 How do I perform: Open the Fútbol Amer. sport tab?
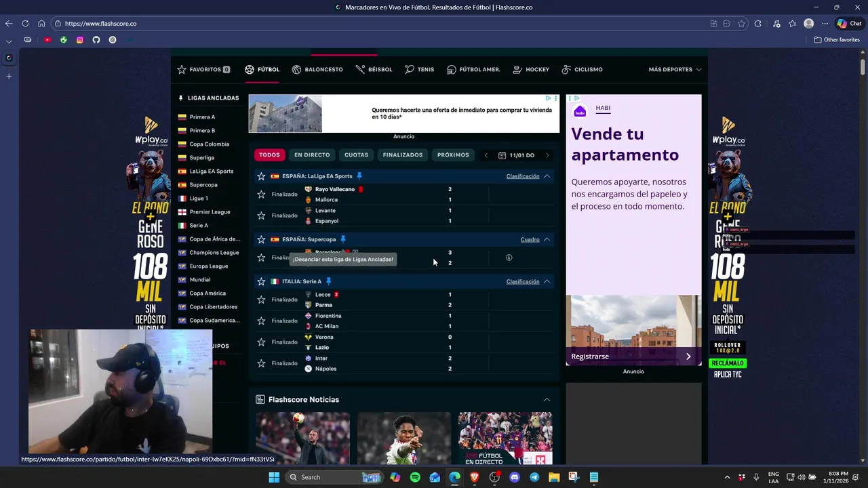[473, 69]
